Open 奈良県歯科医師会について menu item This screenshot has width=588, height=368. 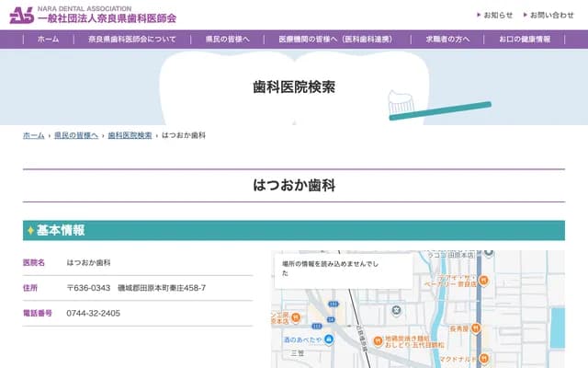[x=132, y=40]
